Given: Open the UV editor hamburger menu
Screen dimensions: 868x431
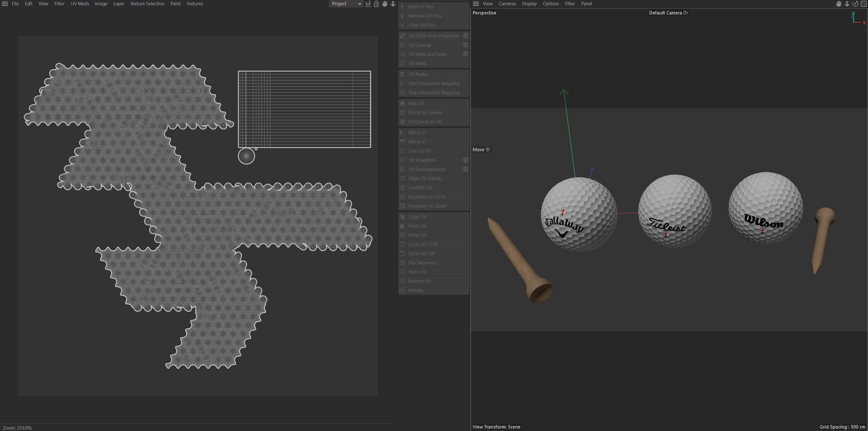Looking at the screenshot, I should 5,4.
